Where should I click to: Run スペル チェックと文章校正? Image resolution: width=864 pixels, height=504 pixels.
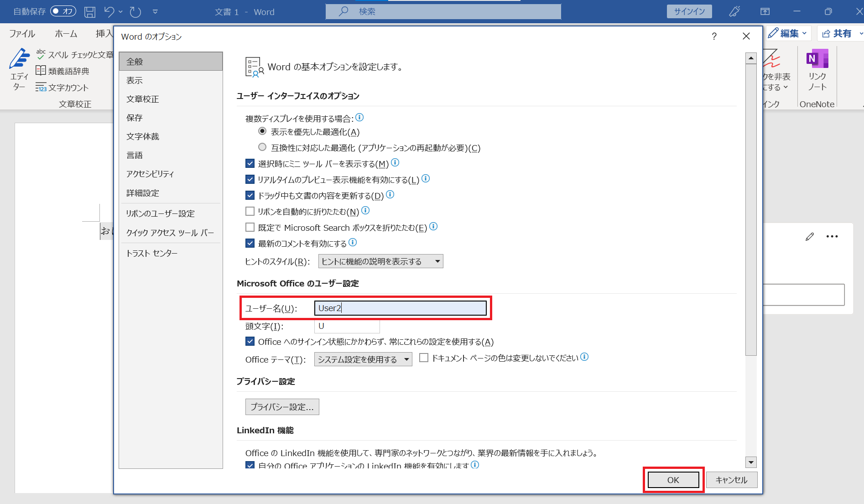[x=75, y=55]
